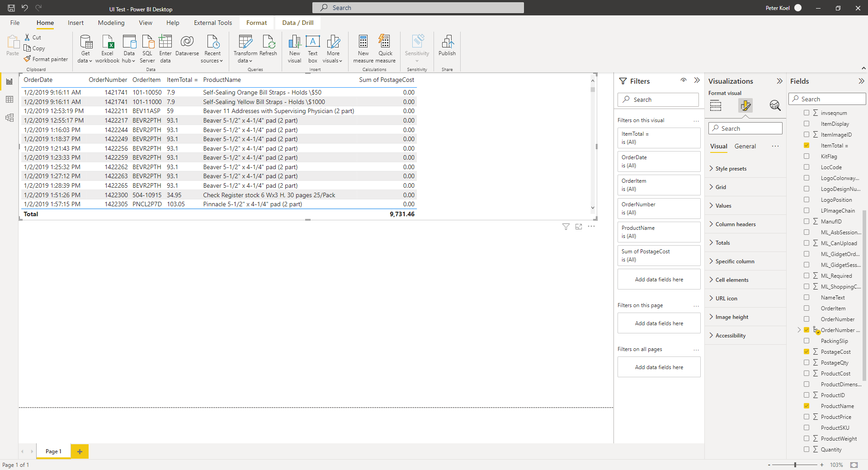Open Focus mode for the table visual

[579, 227]
